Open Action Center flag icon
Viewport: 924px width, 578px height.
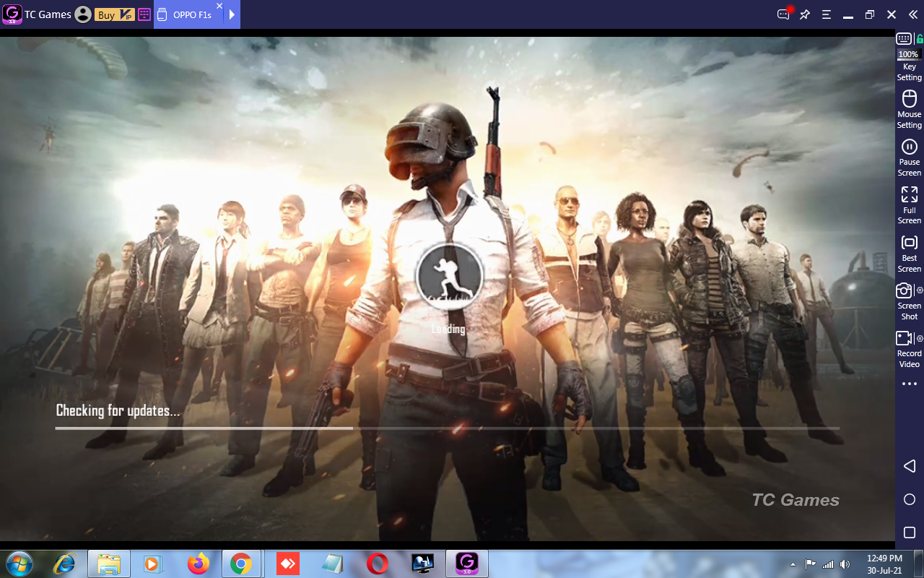(811, 564)
